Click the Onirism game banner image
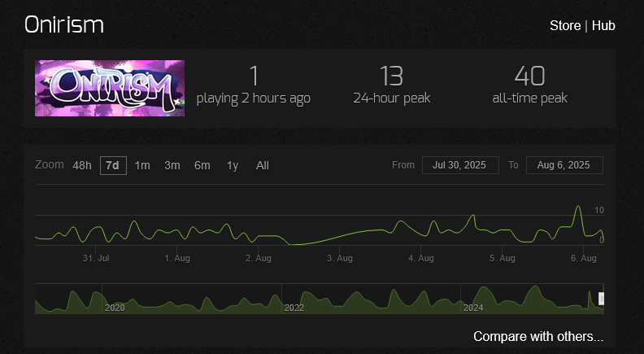Image resolution: width=644 pixels, height=354 pixels. (110, 89)
